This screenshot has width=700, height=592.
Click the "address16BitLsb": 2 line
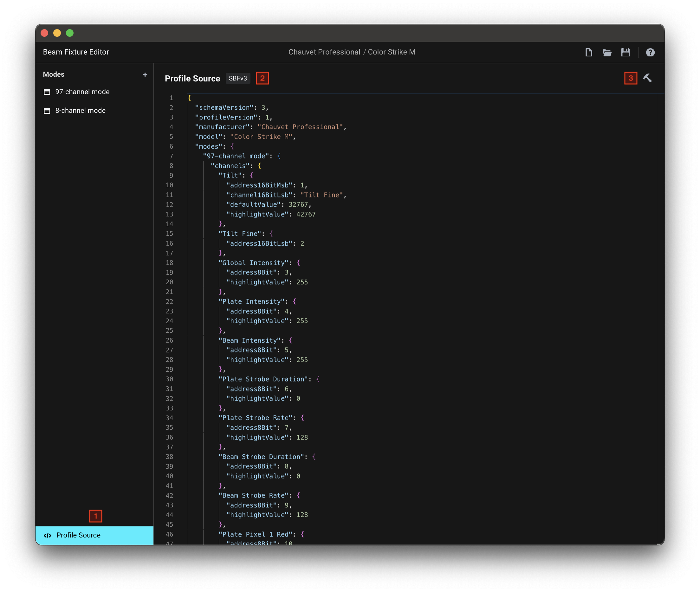click(265, 244)
